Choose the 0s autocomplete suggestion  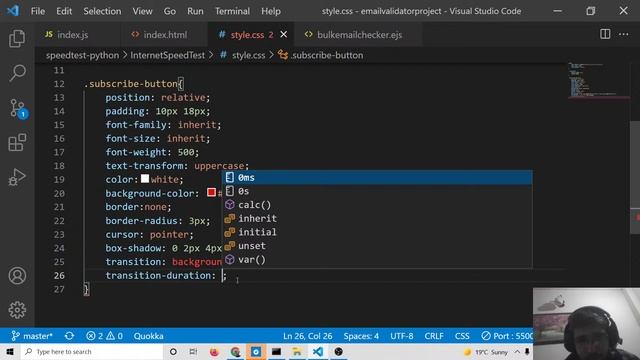(377, 191)
